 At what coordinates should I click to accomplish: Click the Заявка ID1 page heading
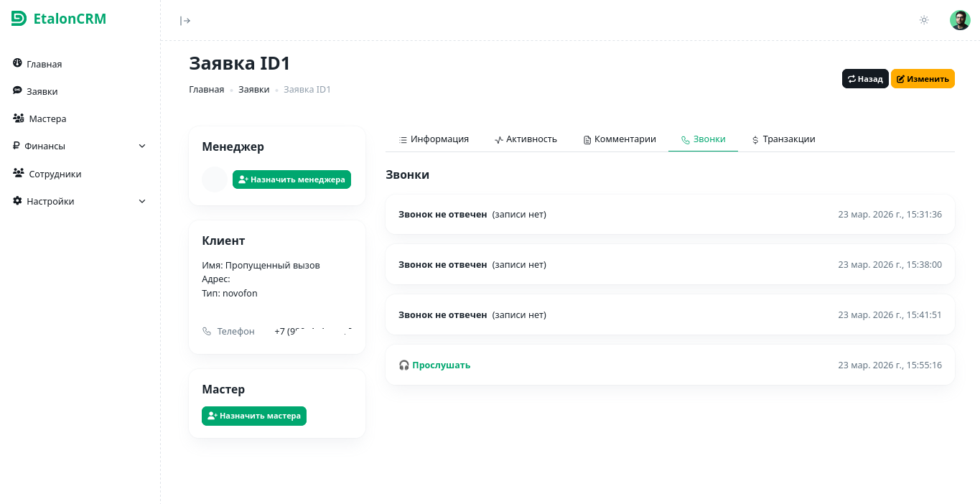(240, 63)
